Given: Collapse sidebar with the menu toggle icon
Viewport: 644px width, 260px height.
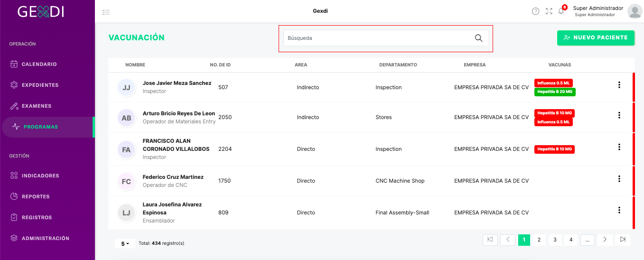Looking at the screenshot, I should coord(106,12).
